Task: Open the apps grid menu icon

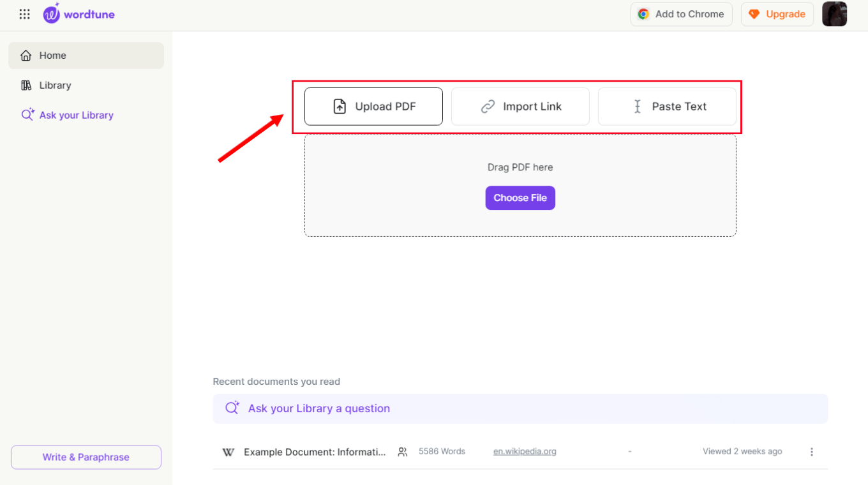Action: [24, 14]
